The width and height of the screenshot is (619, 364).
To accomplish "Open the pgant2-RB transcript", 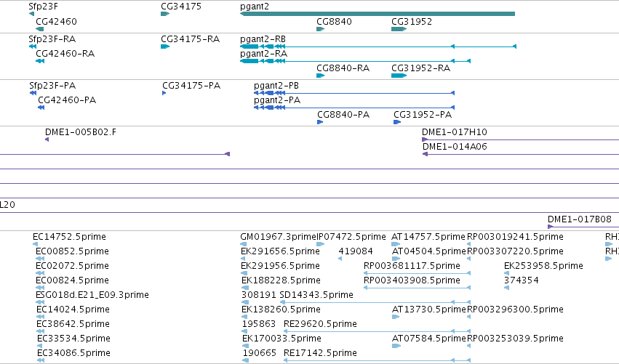I will pos(378,46).
